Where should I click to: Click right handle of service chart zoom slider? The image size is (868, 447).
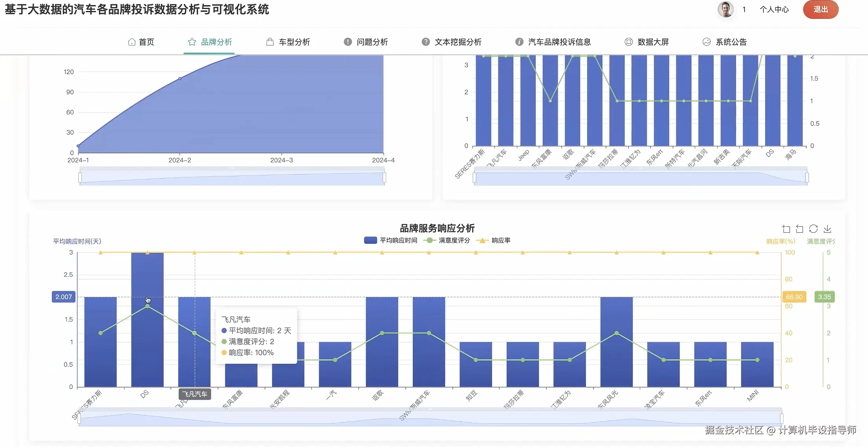pos(782,418)
